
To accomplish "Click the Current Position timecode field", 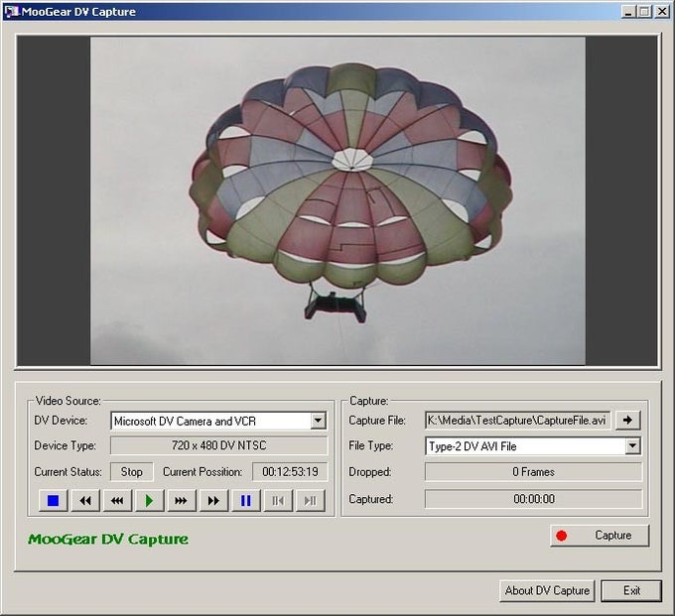I will click(290, 472).
